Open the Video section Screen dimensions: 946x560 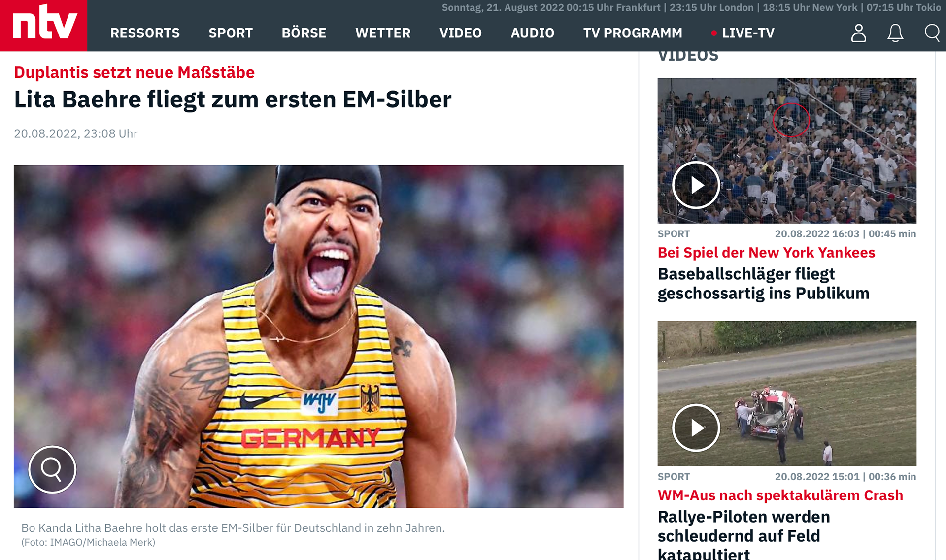pos(461,33)
